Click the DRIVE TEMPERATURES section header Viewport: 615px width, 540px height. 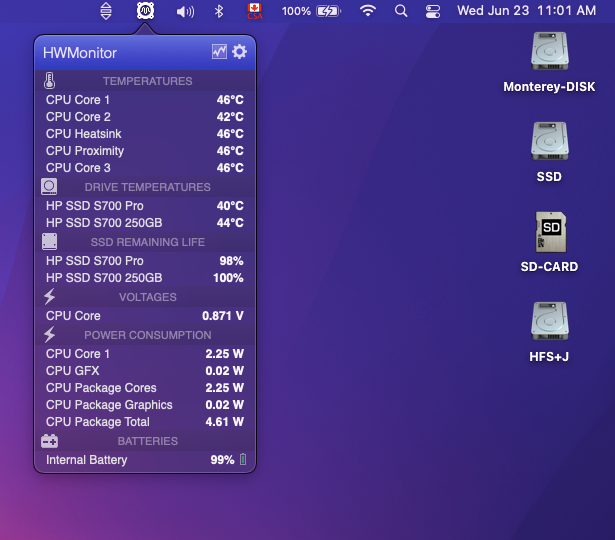pos(147,187)
